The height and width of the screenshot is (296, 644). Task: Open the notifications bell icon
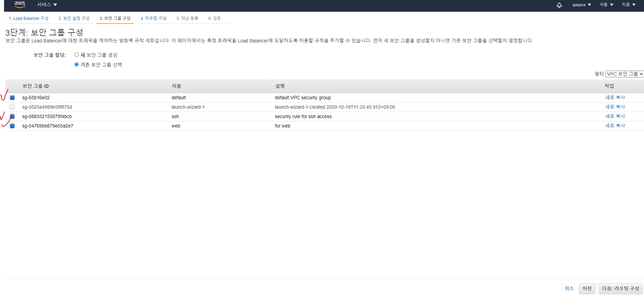(x=559, y=5)
